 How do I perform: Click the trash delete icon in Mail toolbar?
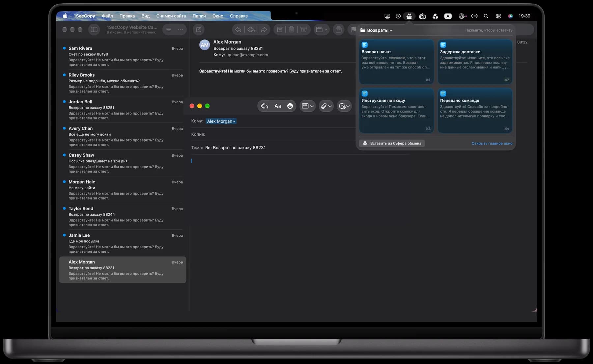[x=292, y=30]
